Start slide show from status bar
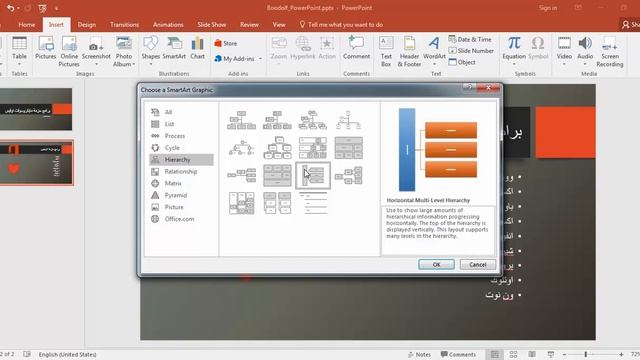 (551, 354)
